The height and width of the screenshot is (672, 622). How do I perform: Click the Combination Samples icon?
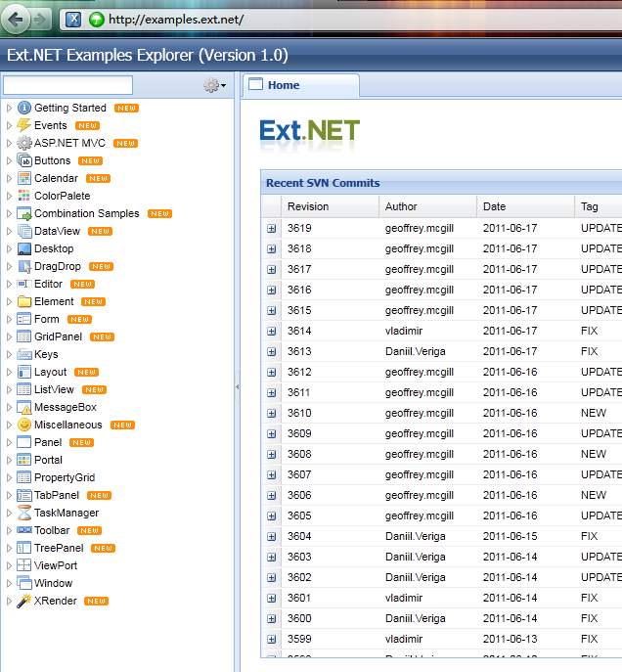pyautogui.click(x=24, y=213)
